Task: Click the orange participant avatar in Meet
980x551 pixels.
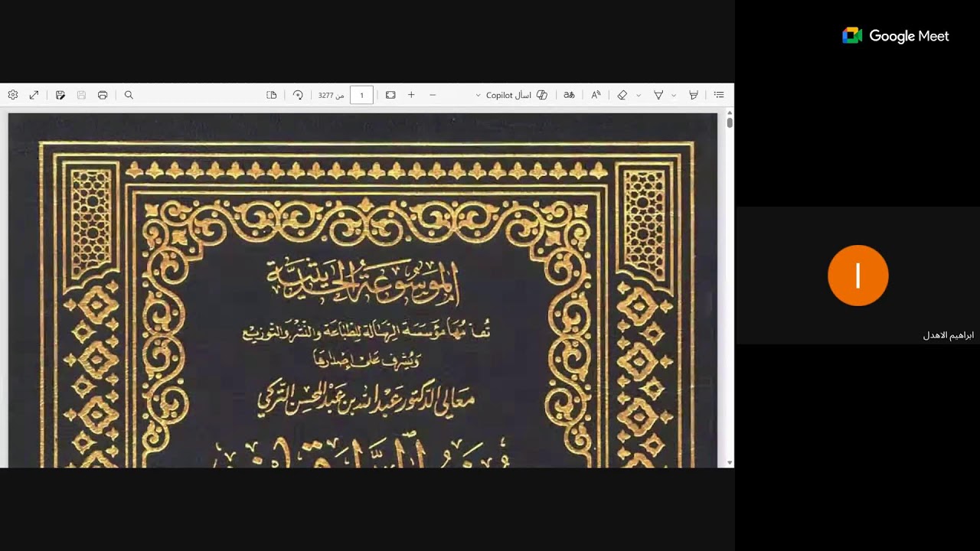Action: (x=858, y=275)
